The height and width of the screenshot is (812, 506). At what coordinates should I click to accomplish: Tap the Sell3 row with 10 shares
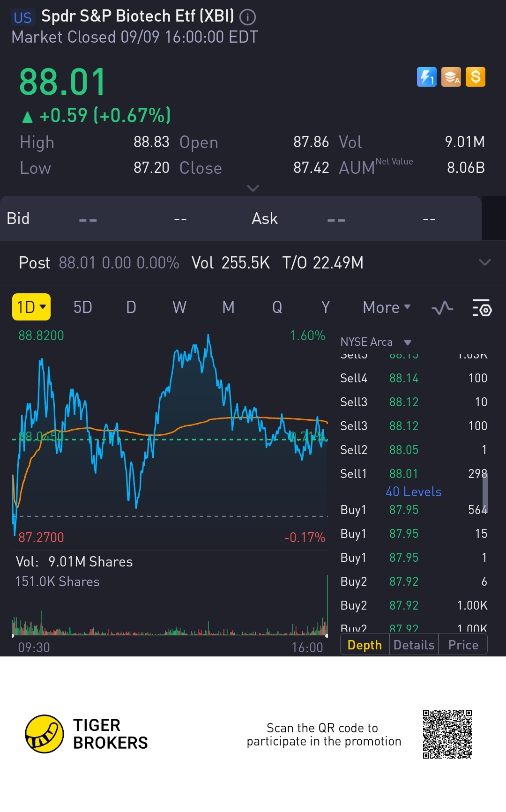point(414,402)
